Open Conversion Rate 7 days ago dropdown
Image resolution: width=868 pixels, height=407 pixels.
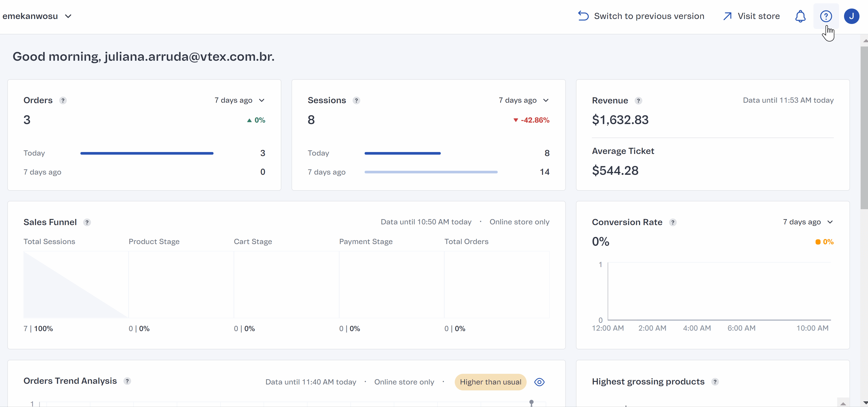coord(808,222)
